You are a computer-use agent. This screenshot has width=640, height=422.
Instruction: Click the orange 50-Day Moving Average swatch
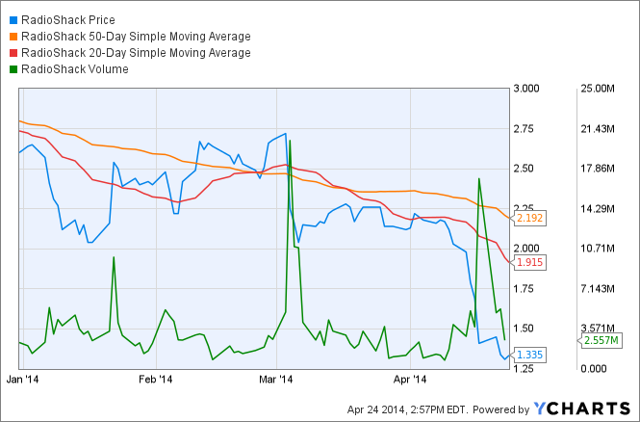tap(13, 36)
